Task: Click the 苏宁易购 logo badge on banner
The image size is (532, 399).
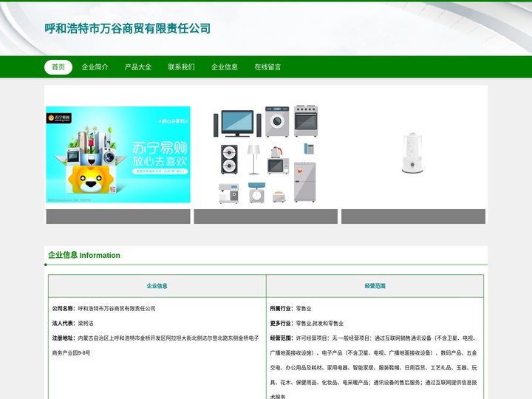Action: pyautogui.click(x=58, y=117)
